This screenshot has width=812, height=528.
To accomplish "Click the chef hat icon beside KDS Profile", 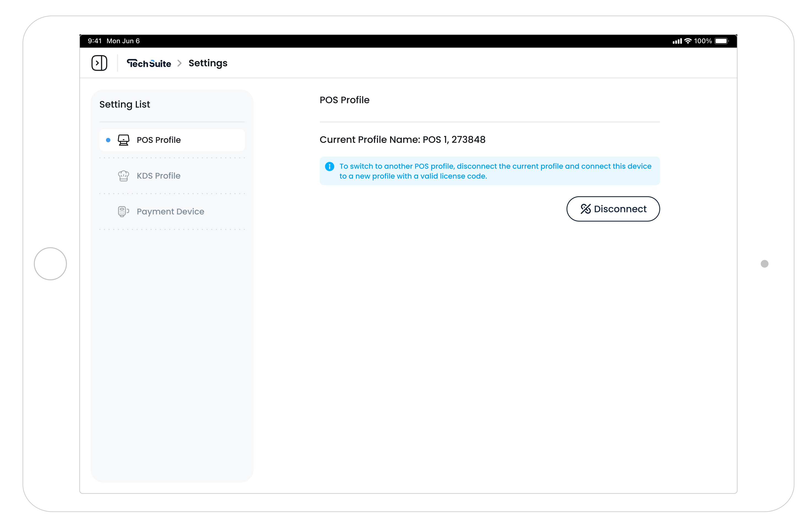I will click(x=123, y=176).
